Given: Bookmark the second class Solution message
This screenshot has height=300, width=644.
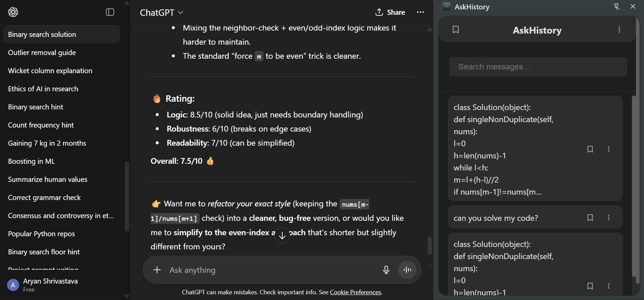Looking at the screenshot, I should pos(590,286).
